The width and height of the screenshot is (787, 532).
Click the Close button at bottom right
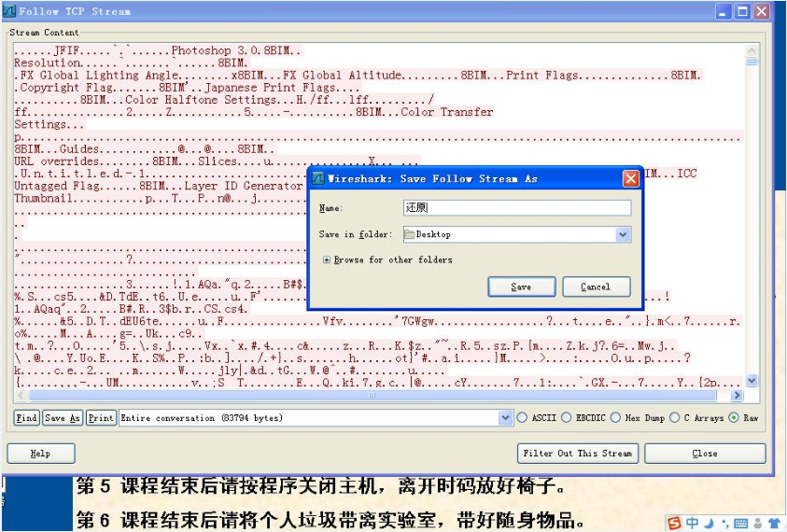[705, 454]
